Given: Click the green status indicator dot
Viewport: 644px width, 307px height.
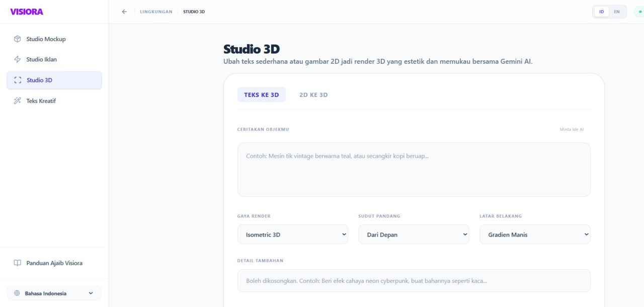Looking at the screenshot, I should (x=640, y=12).
